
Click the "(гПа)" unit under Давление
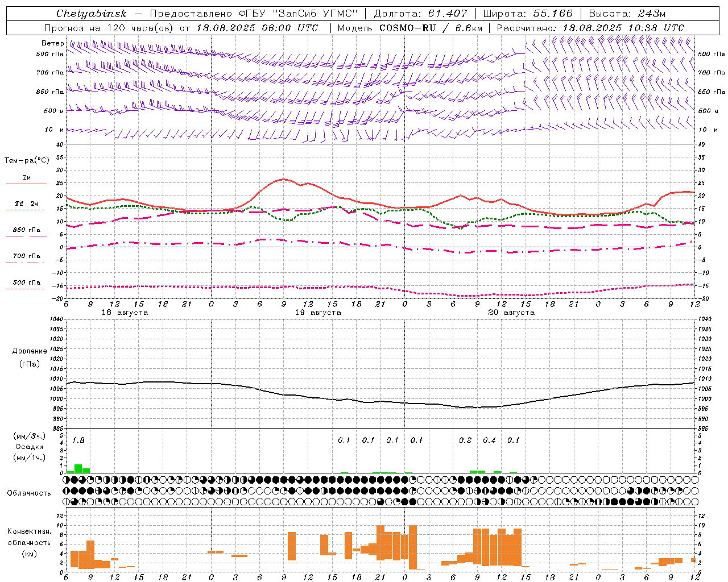click(29, 364)
